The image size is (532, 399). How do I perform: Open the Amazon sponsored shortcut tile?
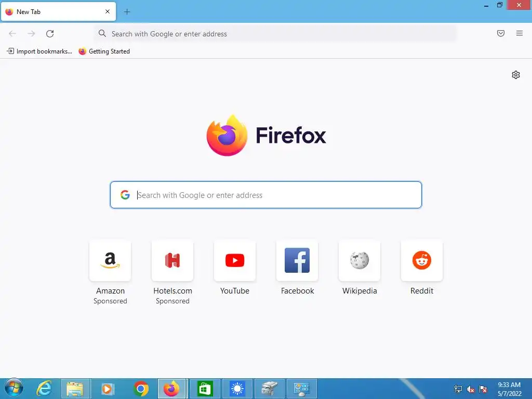tap(110, 261)
